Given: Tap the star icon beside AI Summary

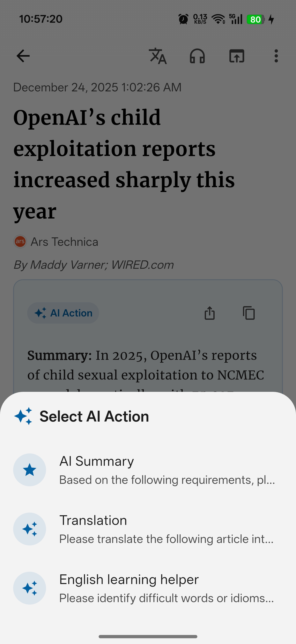Looking at the screenshot, I should click(x=30, y=470).
